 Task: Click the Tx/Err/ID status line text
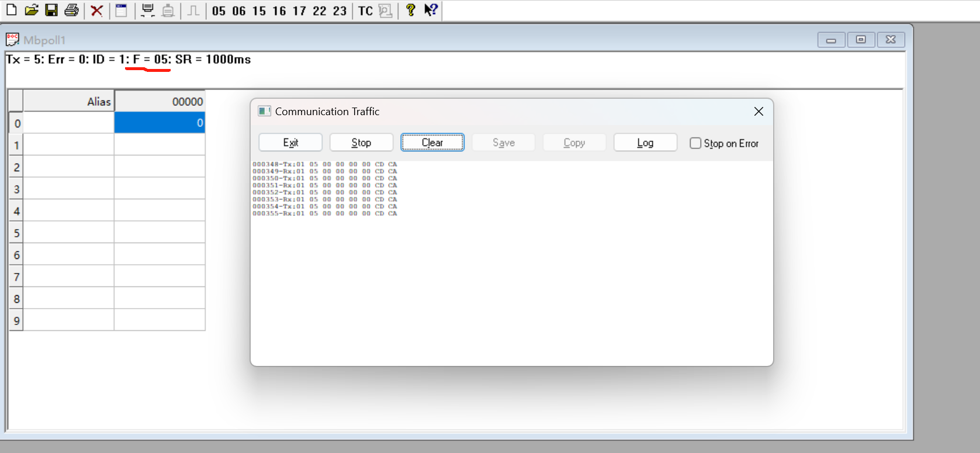coord(129,60)
